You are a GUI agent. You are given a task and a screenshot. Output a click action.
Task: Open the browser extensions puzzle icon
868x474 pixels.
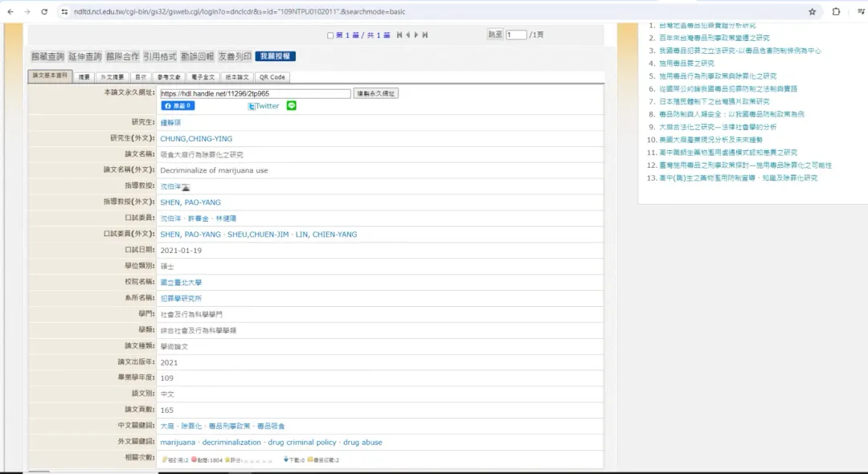coord(836,11)
